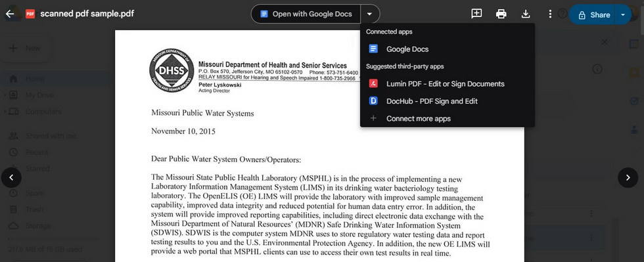The width and height of the screenshot is (644, 262).
Task: Click the dimmed info icon on the right
Action: (597, 69)
